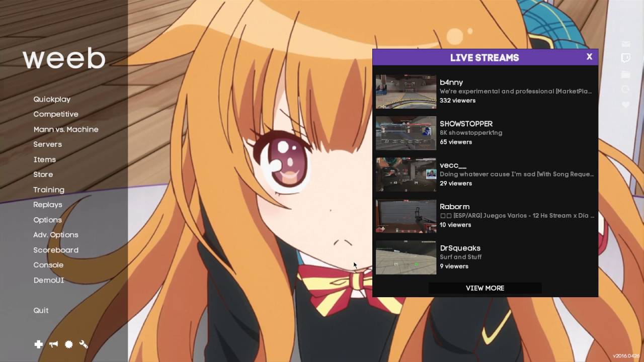Click the heart icon on right edge
The image size is (644, 362).
coord(626,105)
